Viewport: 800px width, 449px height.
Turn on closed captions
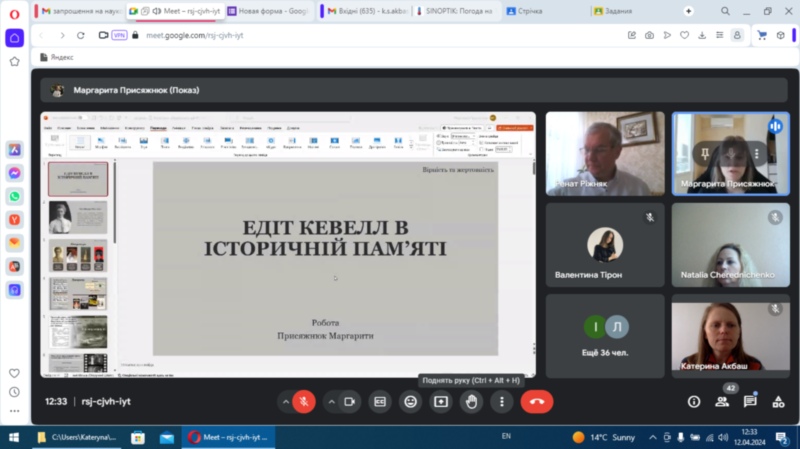point(380,401)
